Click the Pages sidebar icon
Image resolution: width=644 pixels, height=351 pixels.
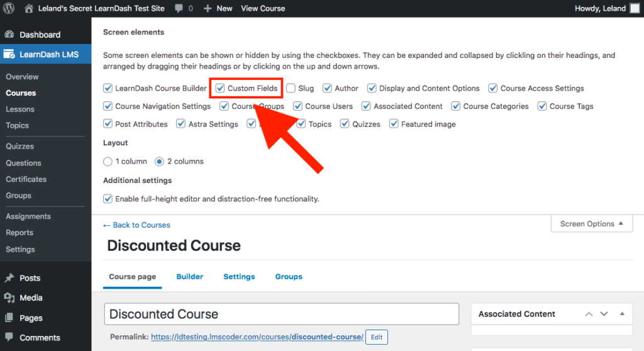[9, 318]
